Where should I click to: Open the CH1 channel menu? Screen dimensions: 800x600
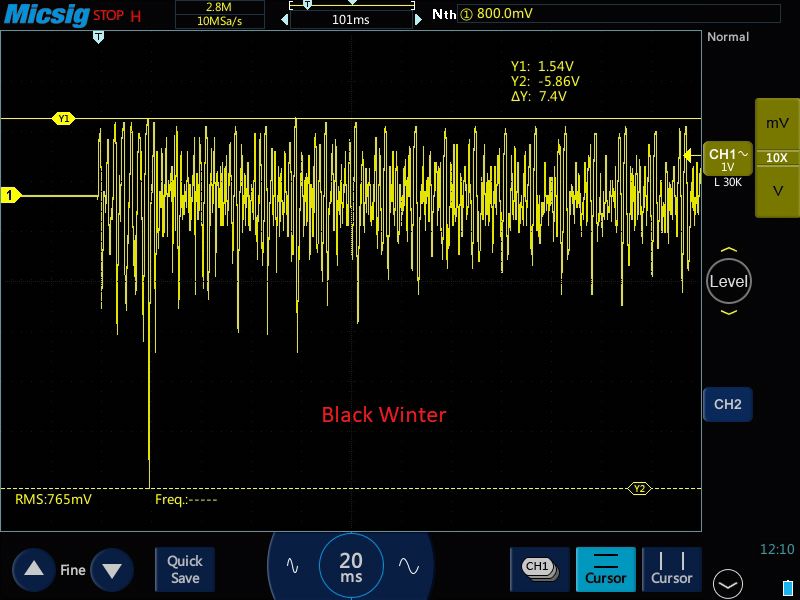coord(727,161)
